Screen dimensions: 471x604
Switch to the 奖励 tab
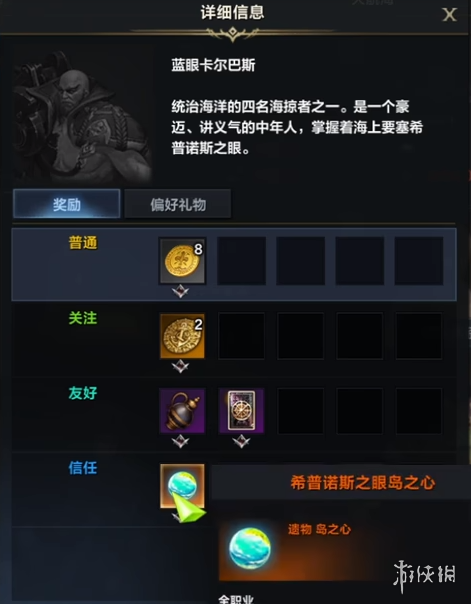point(67,204)
